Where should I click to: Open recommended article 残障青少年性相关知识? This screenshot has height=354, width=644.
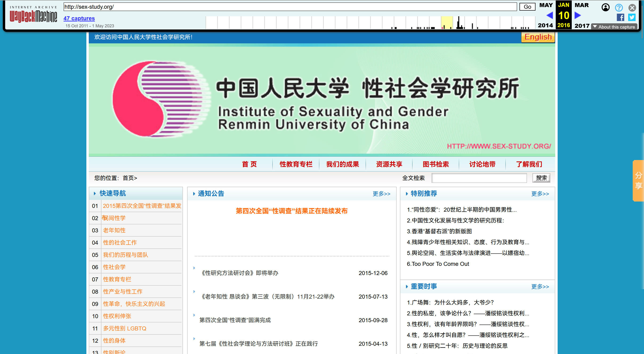(x=468, y=242)
